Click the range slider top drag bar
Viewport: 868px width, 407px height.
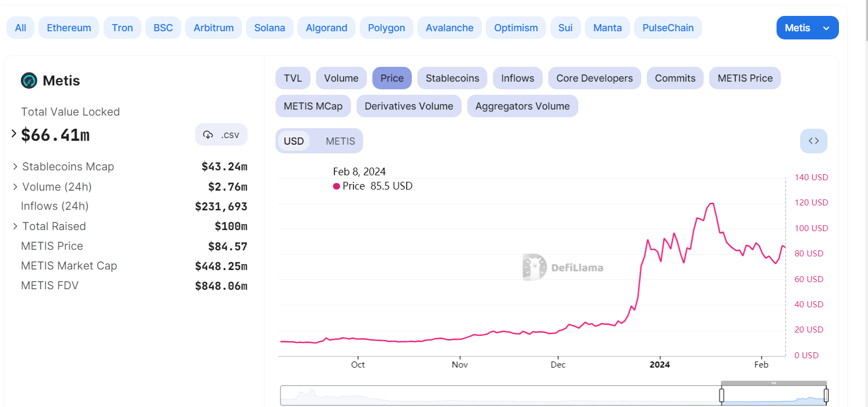[774, 383]
